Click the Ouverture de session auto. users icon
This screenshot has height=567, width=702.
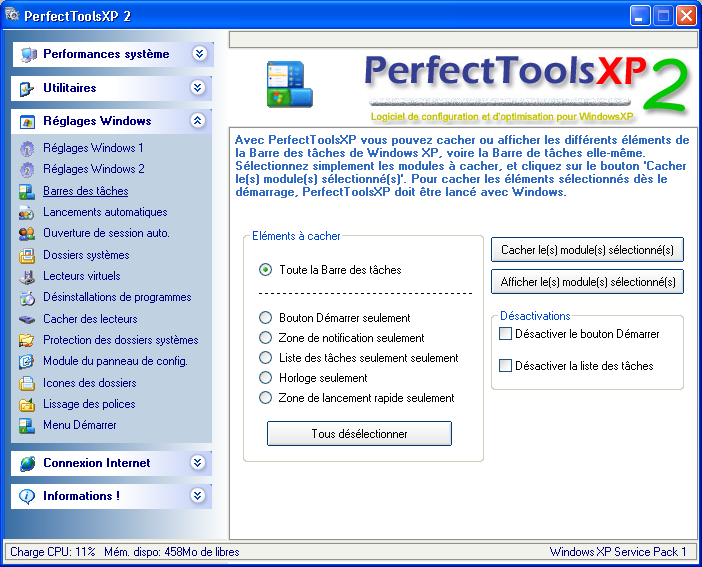click(x=27, y=233)
